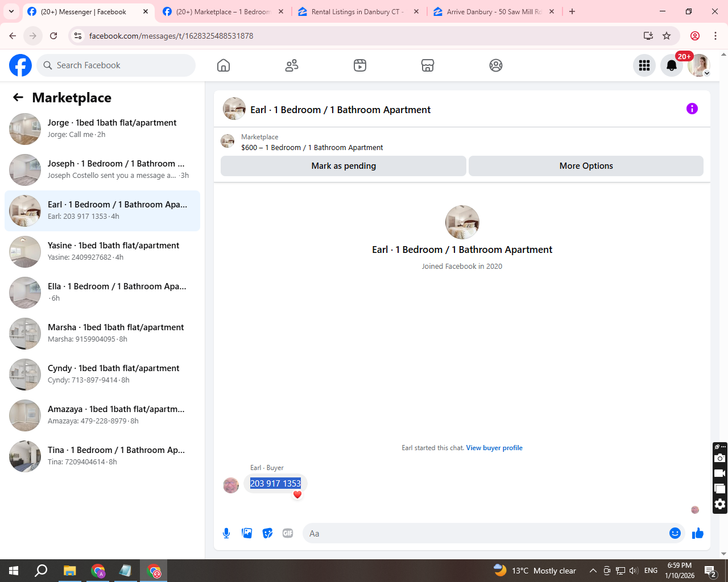Open the Reels video icon
The height and width of the screenshot is (582, 728).
(x=360, y=65)
